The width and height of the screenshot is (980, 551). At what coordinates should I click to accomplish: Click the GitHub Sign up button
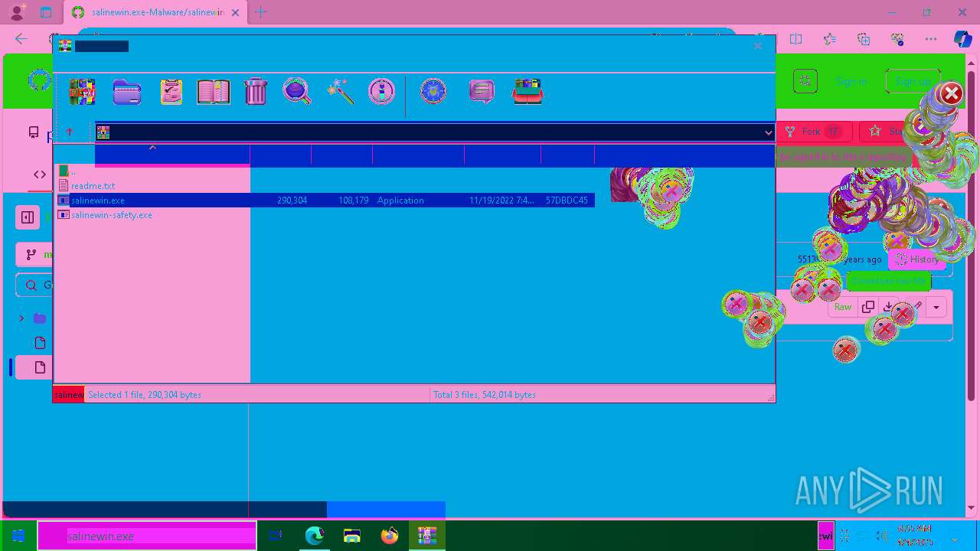pyautogui.click(x=913, y=81)
